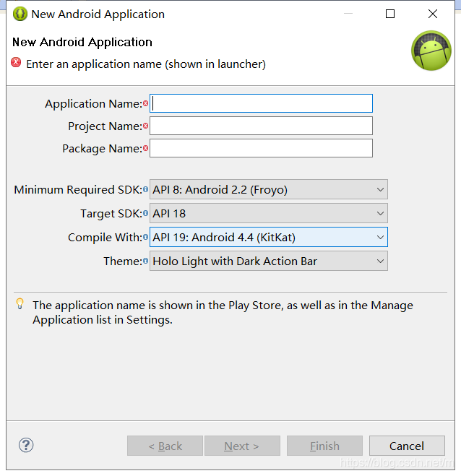Click the red error icon beside the application name prompt
The width and height of the screenshot is (461, 476).
(16, 63)
